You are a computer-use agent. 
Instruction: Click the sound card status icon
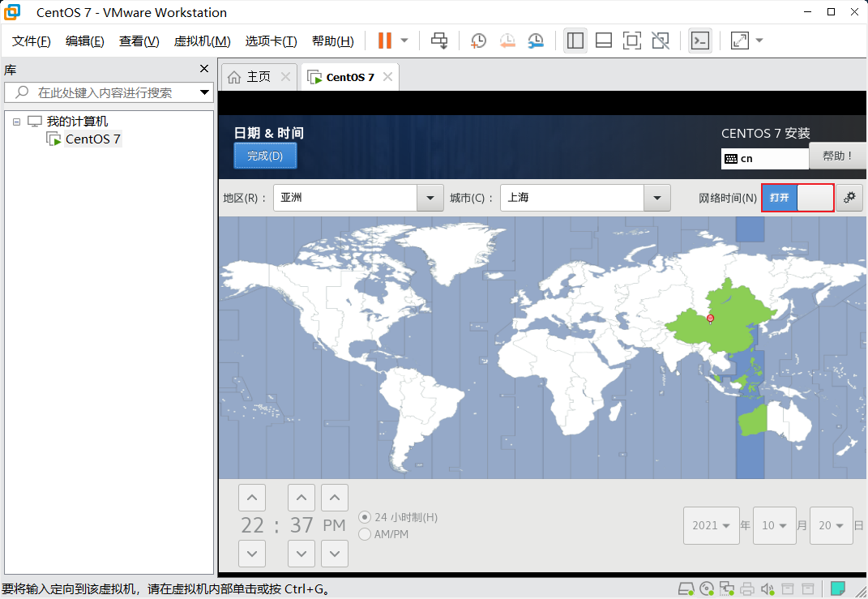pos(768,588)
